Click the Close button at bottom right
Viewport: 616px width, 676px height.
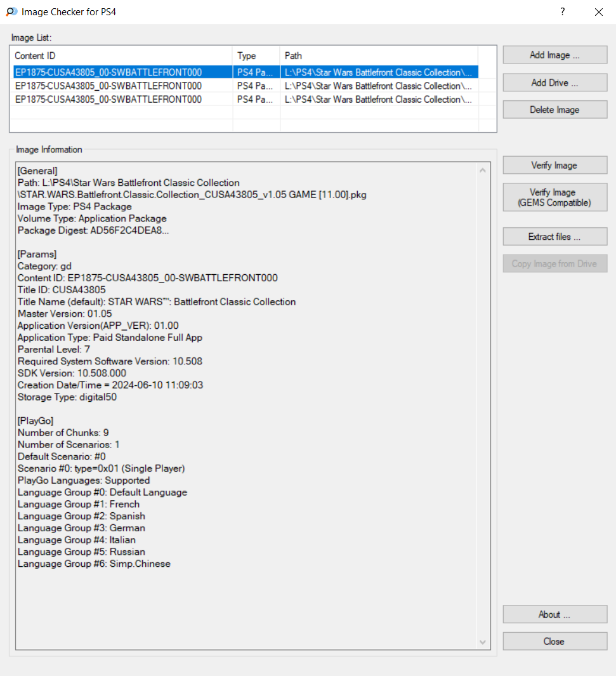click(x=555, y=642)
